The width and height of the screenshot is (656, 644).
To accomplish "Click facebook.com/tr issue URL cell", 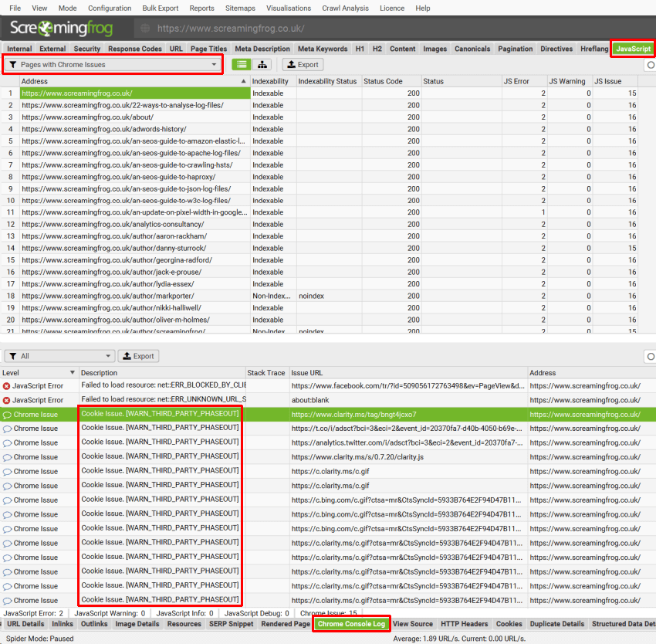I will tap(408, 386).
